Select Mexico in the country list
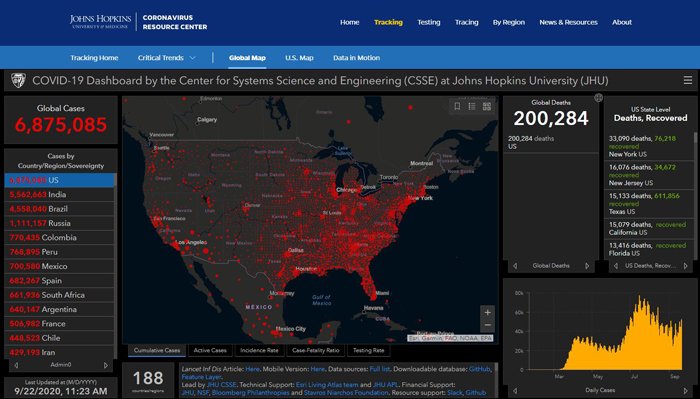This screenshot has width=700, height=399. (x=59, y=266)
